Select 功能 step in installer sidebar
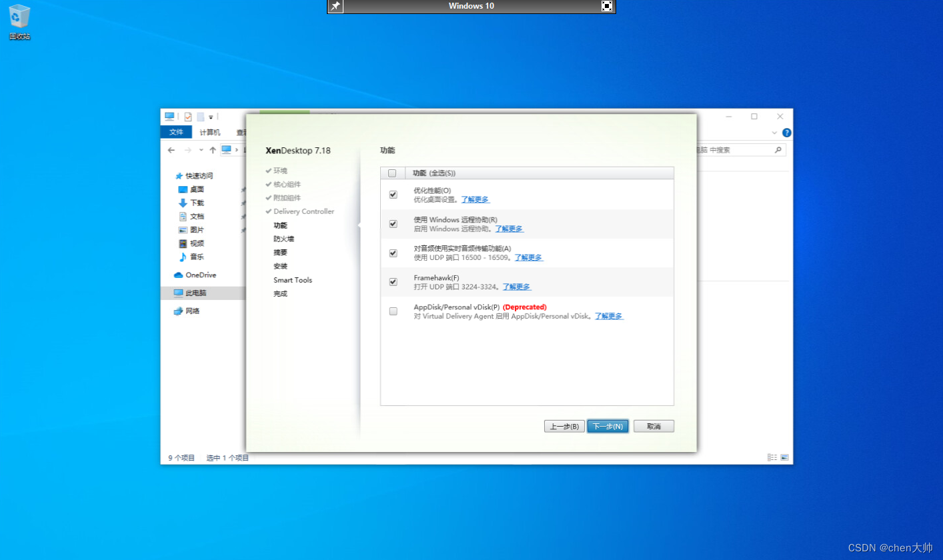This screenshot has width=943, height=560. 280,225
